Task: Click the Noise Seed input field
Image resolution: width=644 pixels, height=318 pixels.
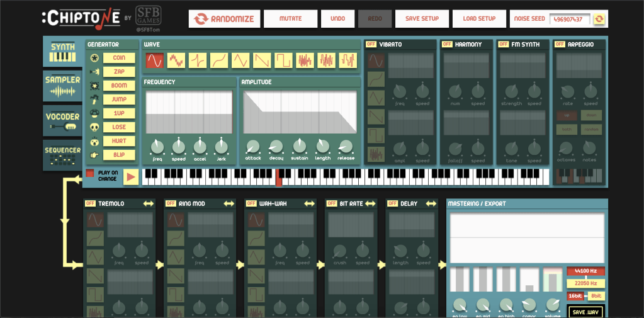Action: tap(570, 19)
